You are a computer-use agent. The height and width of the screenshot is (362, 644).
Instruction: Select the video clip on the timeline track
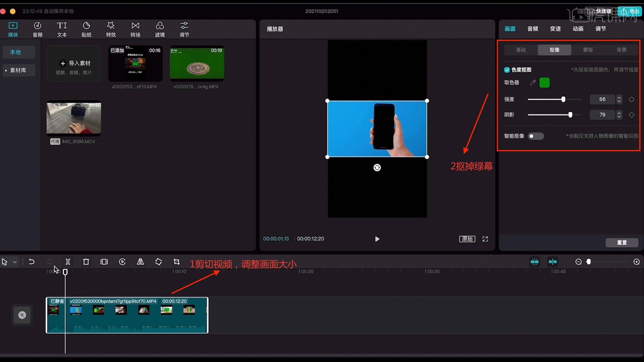click(127, 315)
